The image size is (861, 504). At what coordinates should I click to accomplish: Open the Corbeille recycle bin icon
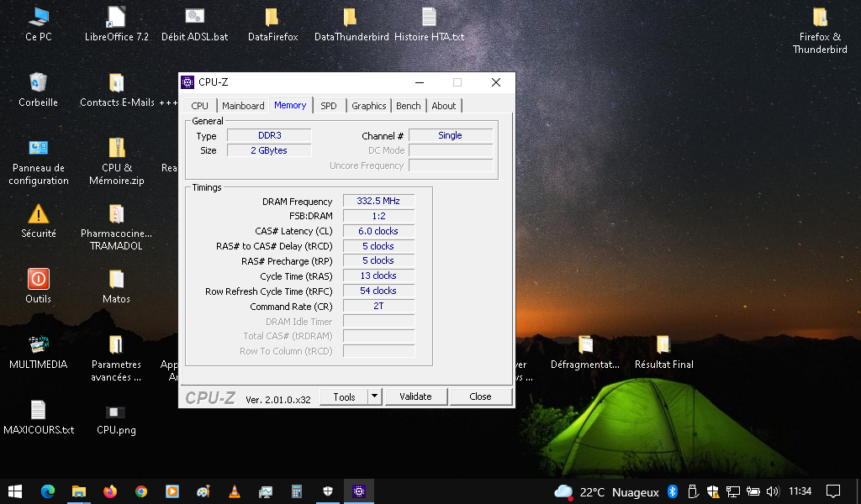click(38, 83)
